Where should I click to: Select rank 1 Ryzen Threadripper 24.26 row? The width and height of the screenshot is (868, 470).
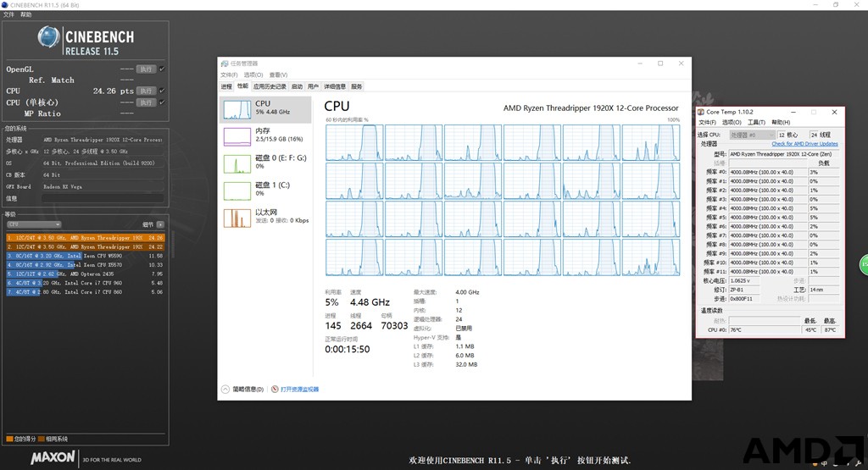tap(86, 238)
